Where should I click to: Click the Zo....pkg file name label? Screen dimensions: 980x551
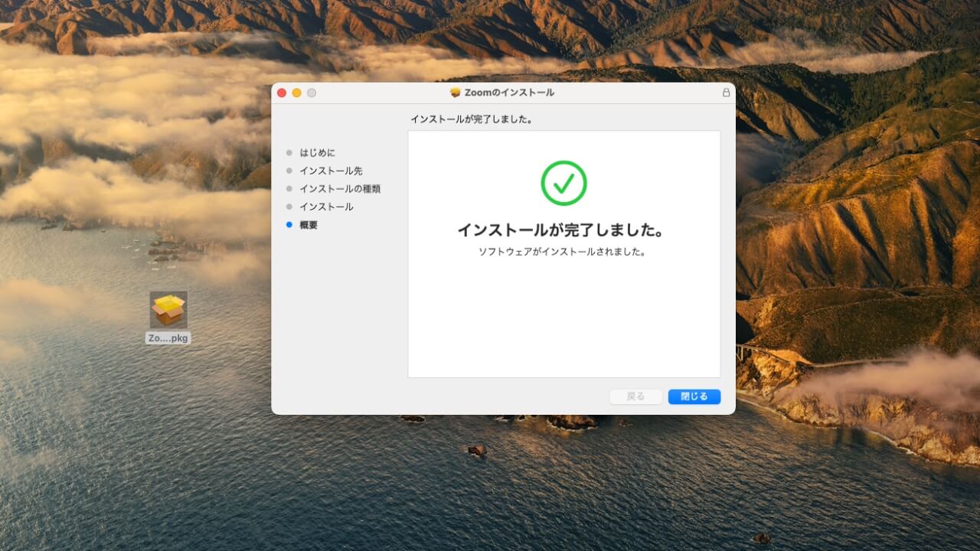[168, 338]
